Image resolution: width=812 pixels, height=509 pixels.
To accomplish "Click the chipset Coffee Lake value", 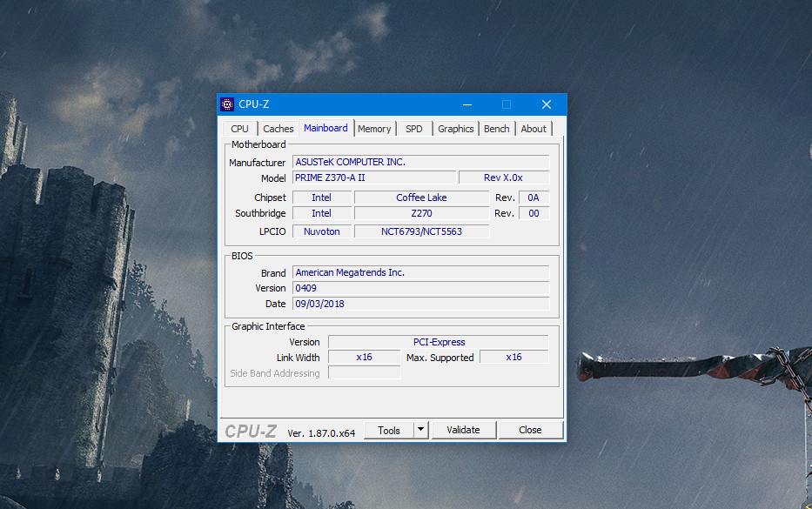I will pos(421,198).
